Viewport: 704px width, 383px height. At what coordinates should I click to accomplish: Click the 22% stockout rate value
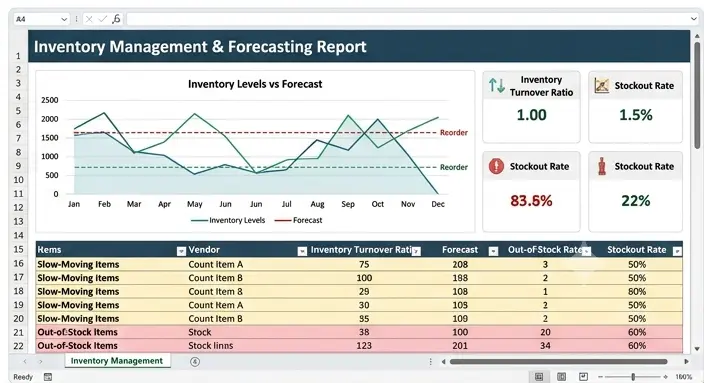(x=636, y=200)
